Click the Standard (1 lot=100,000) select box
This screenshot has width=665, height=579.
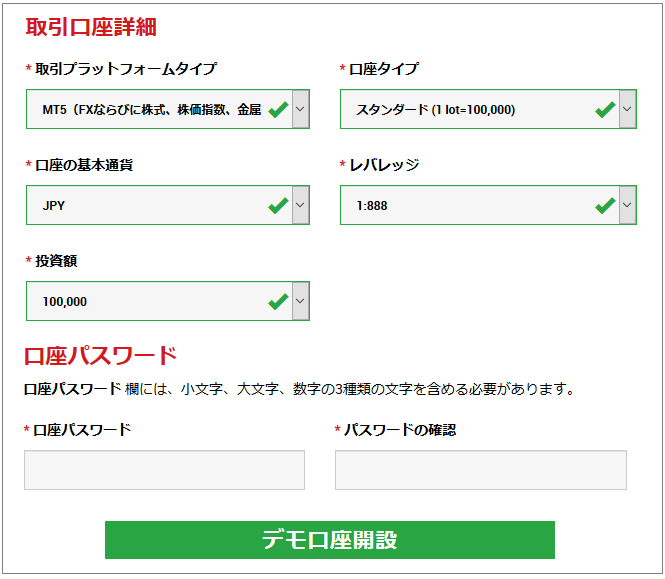(488, 109)
